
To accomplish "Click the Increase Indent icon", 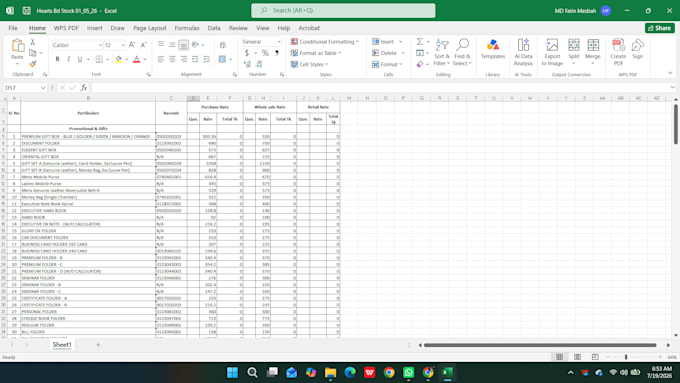I will [206, 59].
